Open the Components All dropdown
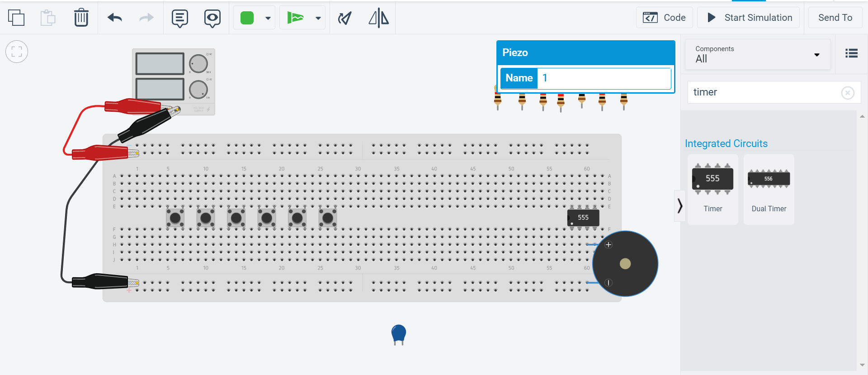 pos(758,54)
